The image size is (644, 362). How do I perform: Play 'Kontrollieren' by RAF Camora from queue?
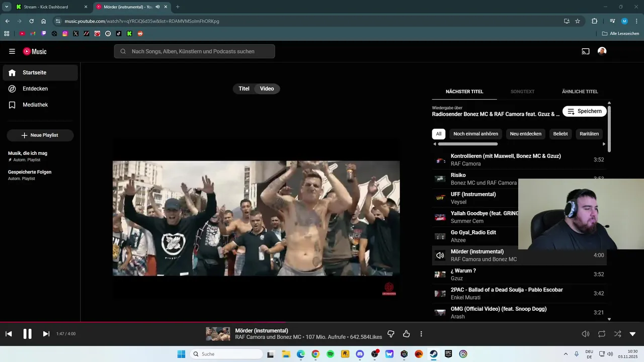tap(519, 160)
